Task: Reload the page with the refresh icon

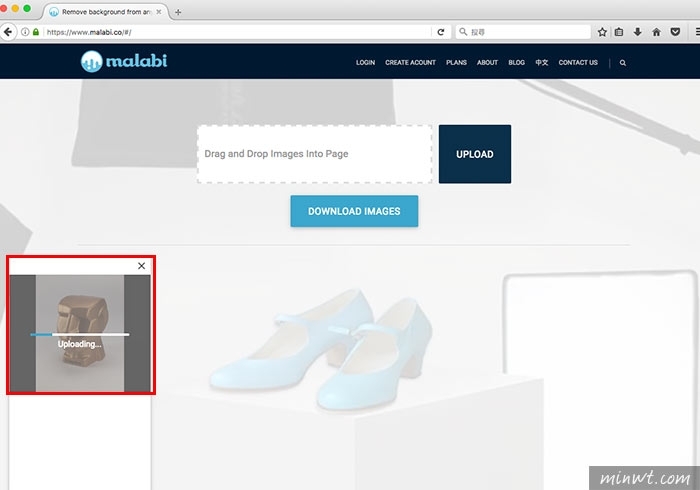Action: pos(441,32)
